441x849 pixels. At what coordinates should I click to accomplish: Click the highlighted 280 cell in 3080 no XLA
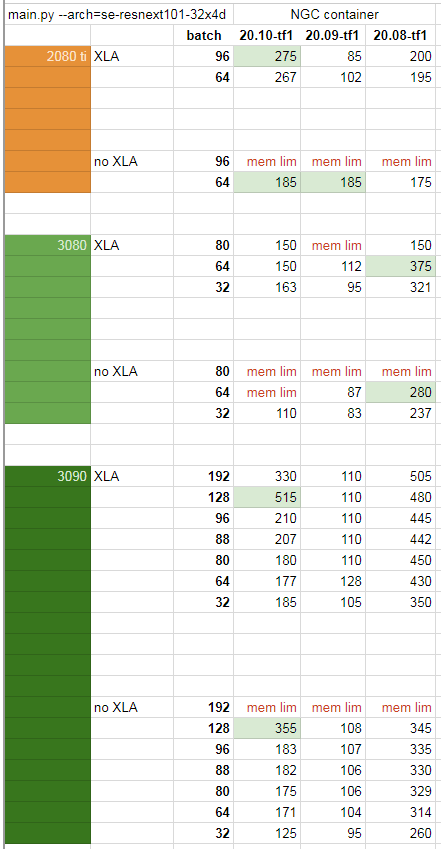point(400,393)
